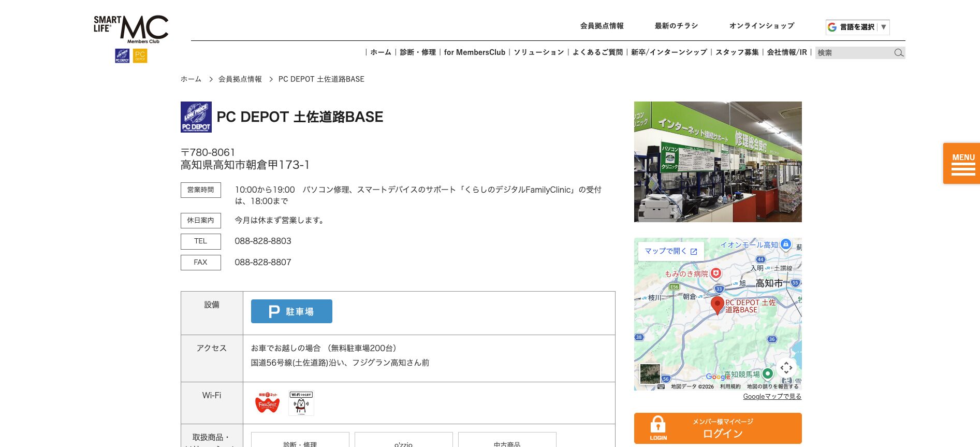Click 会員拠点情報 in breadcrumb
The width and height of the screenshot is (980, 447).
240,79
